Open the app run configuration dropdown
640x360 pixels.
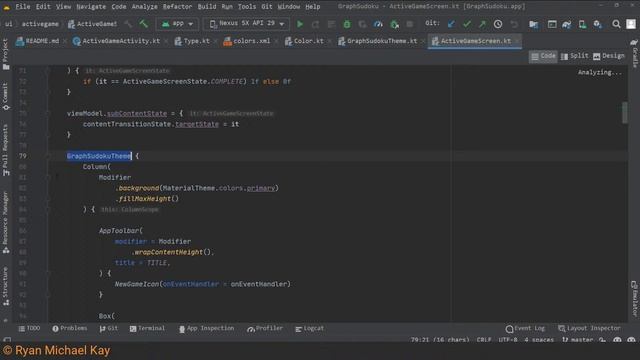click(x=177, y=24)
